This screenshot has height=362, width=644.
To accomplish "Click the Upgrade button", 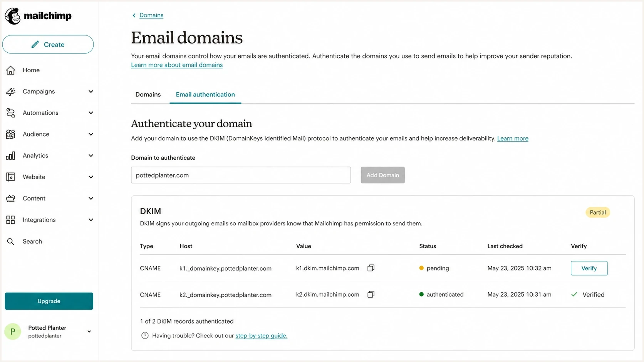I will [49, 301].
